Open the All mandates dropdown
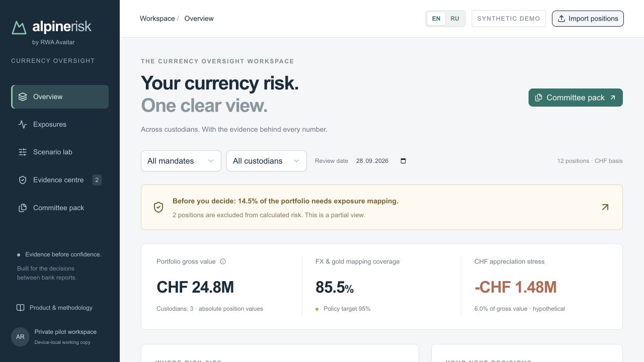The width and height of the screenshot is (644, 362). click(181, 161)
